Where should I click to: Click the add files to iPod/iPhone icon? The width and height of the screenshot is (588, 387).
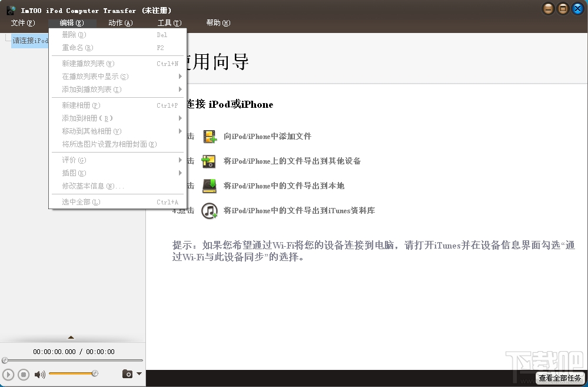tap(209, 136)
